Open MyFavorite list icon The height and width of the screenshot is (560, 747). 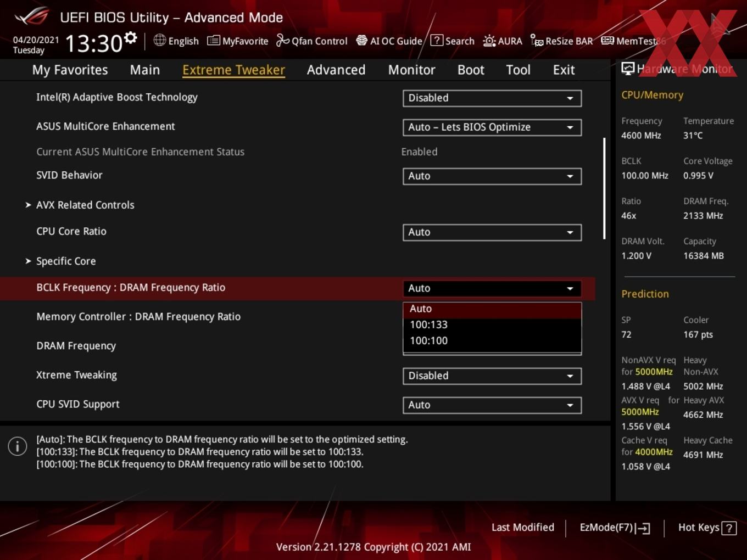tap(214, 41)
